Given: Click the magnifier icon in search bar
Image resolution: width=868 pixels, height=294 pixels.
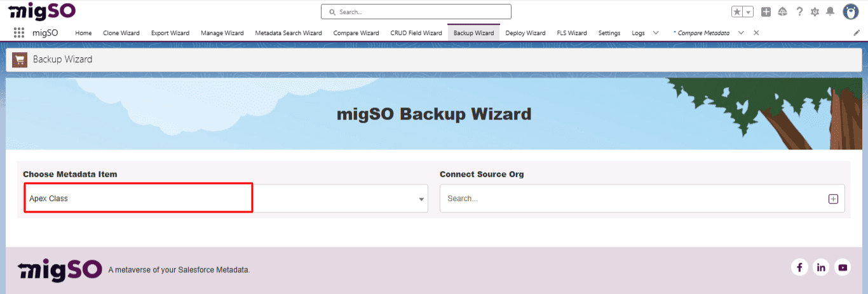Looking at the screenshot, I should pos(332,12).
